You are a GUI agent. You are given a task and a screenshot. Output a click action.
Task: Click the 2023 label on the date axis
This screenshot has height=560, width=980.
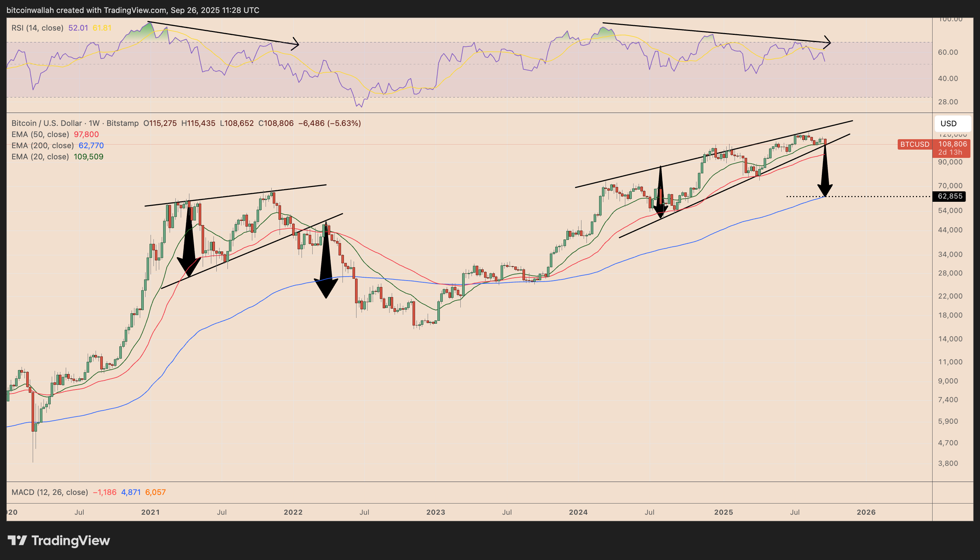point(436,512)
